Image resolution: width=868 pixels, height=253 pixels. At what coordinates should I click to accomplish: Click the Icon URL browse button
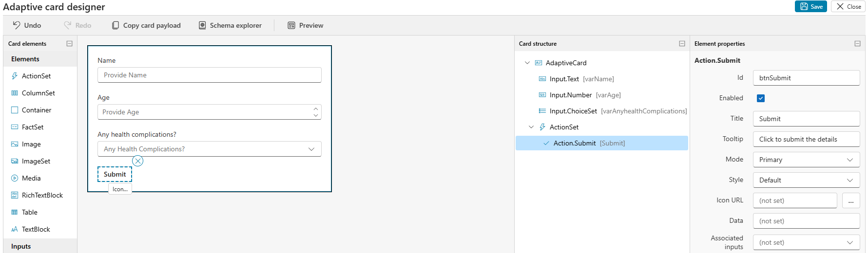[x=851, y=200]
